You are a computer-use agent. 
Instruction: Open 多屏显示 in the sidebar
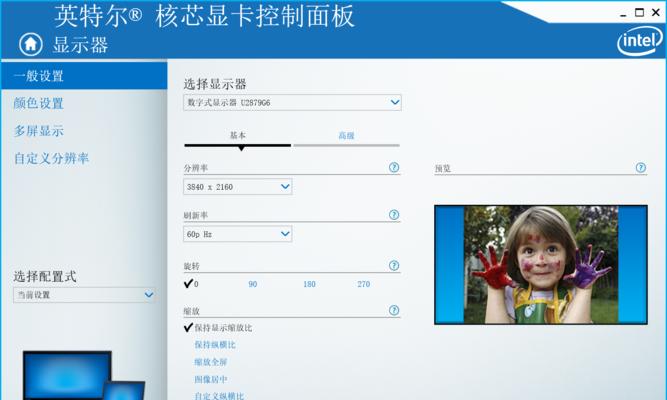(39, 131)
